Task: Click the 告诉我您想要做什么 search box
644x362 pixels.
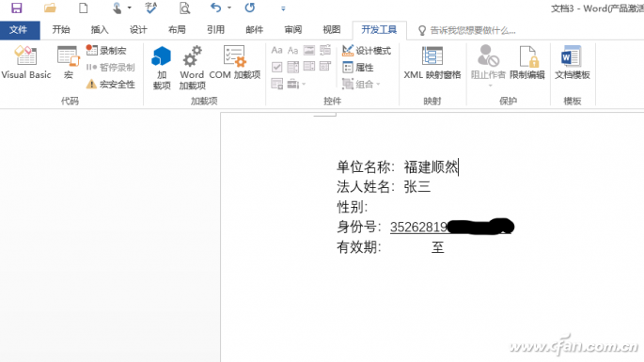Action: [466, 30]
